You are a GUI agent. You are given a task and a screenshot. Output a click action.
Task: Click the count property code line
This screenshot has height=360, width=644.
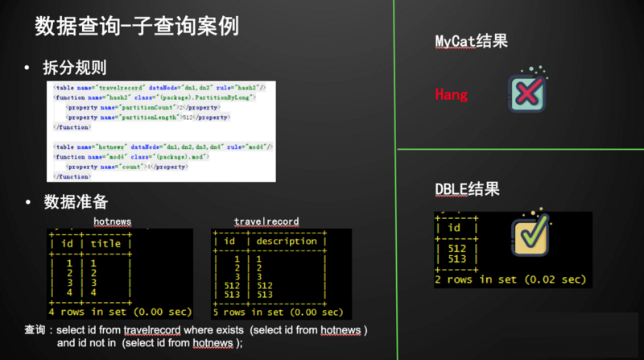click(x=126, y=167)
